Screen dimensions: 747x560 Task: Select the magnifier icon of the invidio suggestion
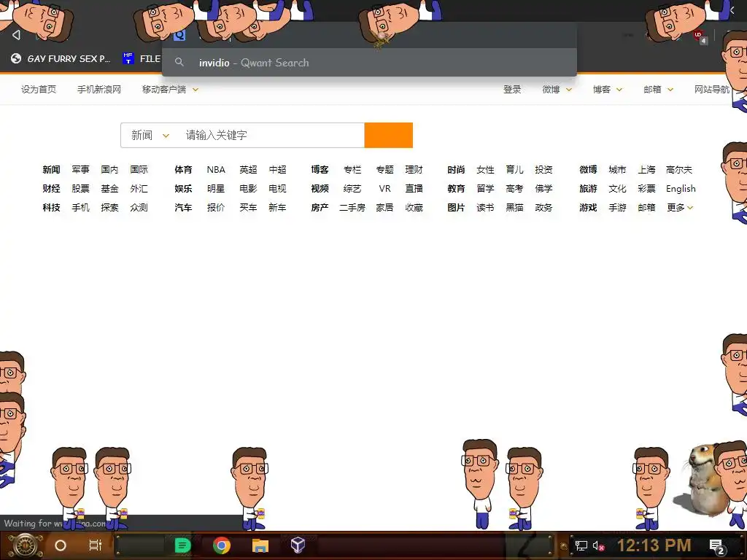pos(179,62)
